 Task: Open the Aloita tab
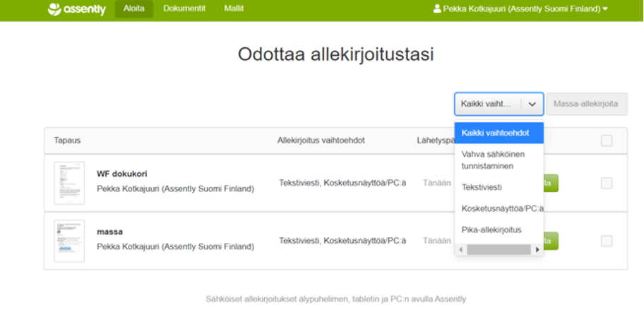tap(134, 8)
